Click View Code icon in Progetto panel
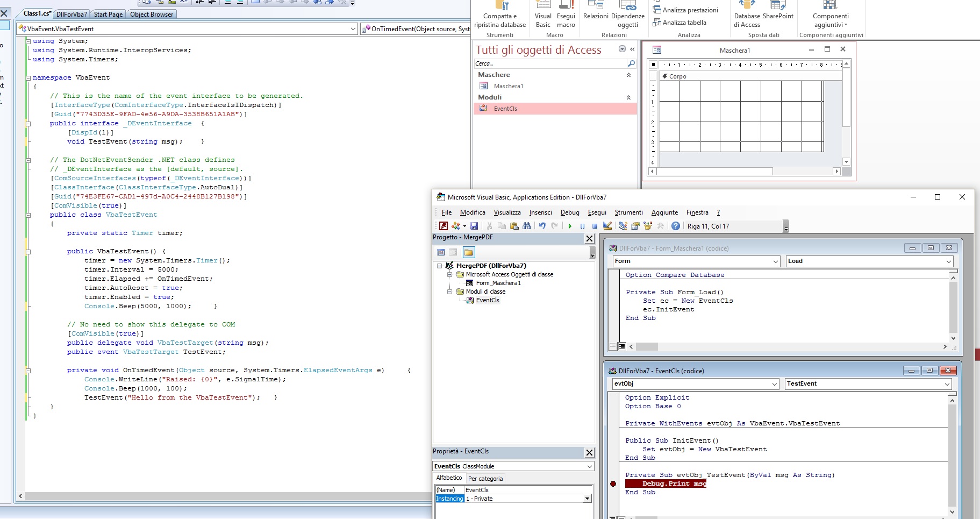Image resolution: width=980 pixels, height=519 pixels. [441, 252]
